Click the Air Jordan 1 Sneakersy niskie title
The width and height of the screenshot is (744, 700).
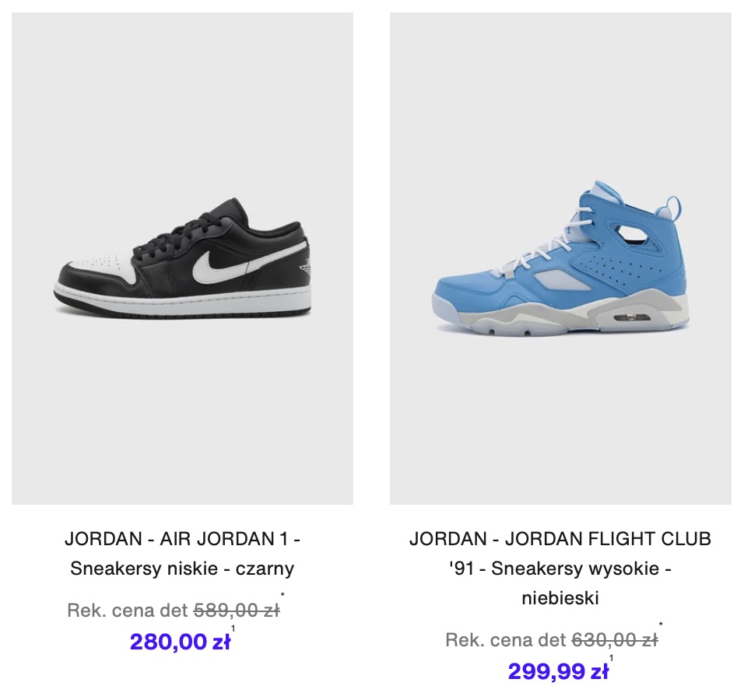pyautogui.click(x=182, y=554)
